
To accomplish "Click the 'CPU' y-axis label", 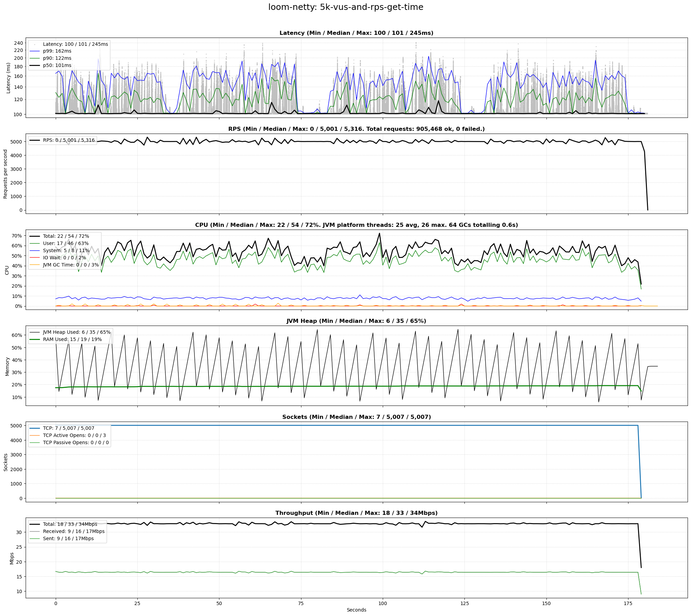I will click(x=7, y=270).
